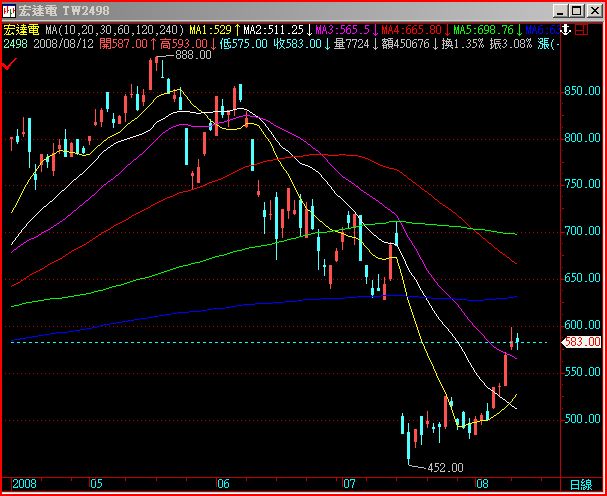Screen dimensions: 607x496
Task: Click the 583.00 current price tag
Action: click(582, 342)
